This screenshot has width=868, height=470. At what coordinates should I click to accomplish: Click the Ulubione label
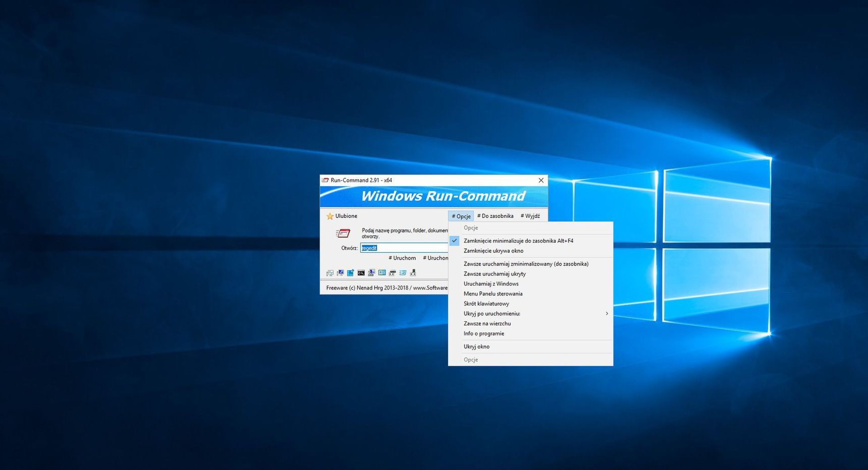pyautogui.click(x=346, y=216)
